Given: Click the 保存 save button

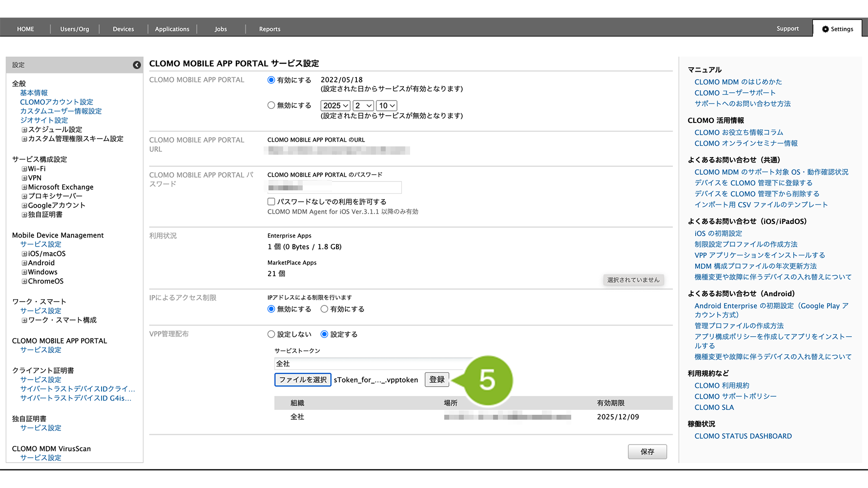Looking at the screenshot, I should point(647,452).
